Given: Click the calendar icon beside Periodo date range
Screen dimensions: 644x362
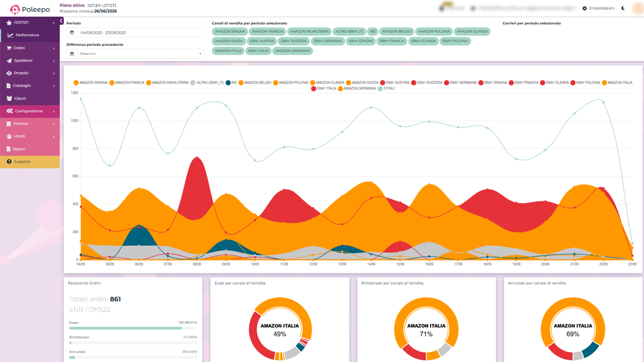Looking at the screenshot, I should click(x=72, y=33).
